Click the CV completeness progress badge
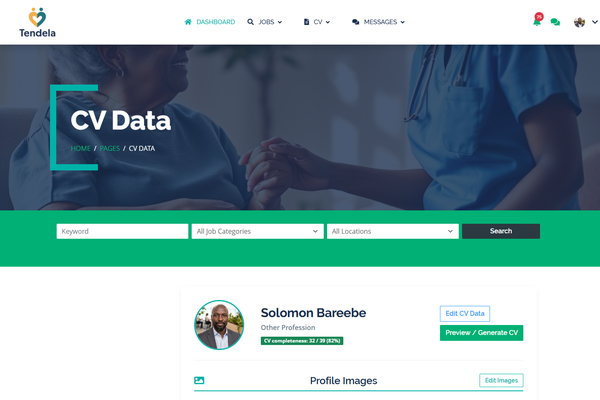 (302, 341)
